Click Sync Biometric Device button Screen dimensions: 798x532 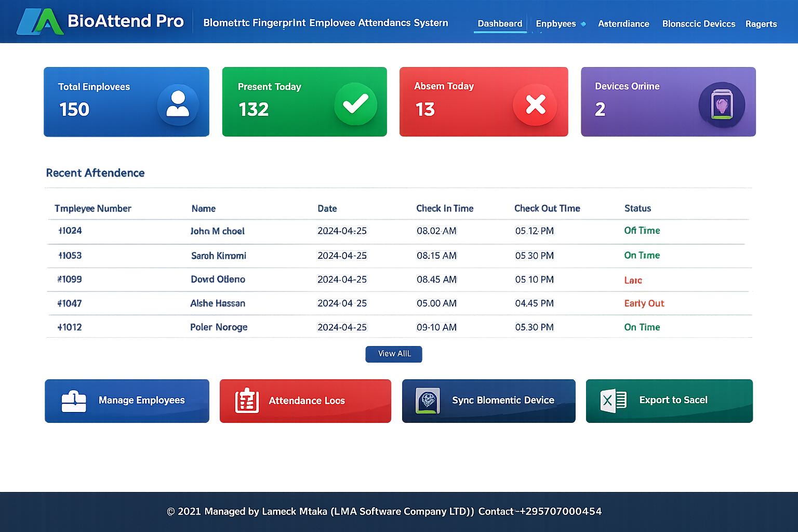[x=489, y=401]
